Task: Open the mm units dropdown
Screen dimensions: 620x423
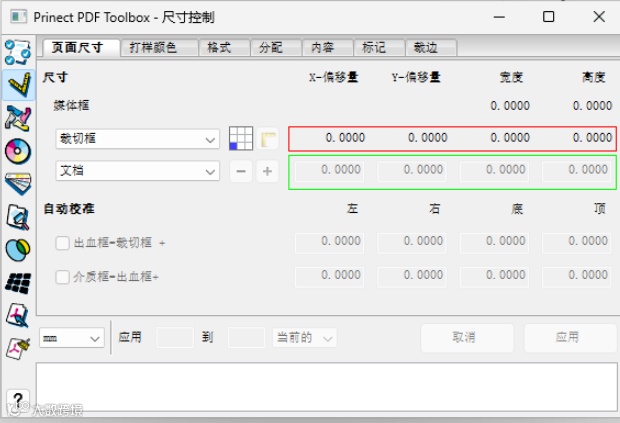Action: coord(72,338)
